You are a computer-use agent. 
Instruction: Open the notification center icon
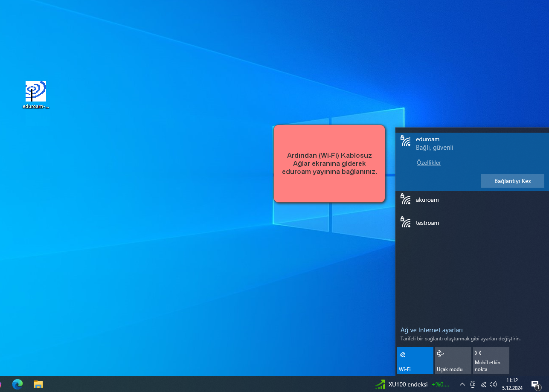click(x=535, y=384)
